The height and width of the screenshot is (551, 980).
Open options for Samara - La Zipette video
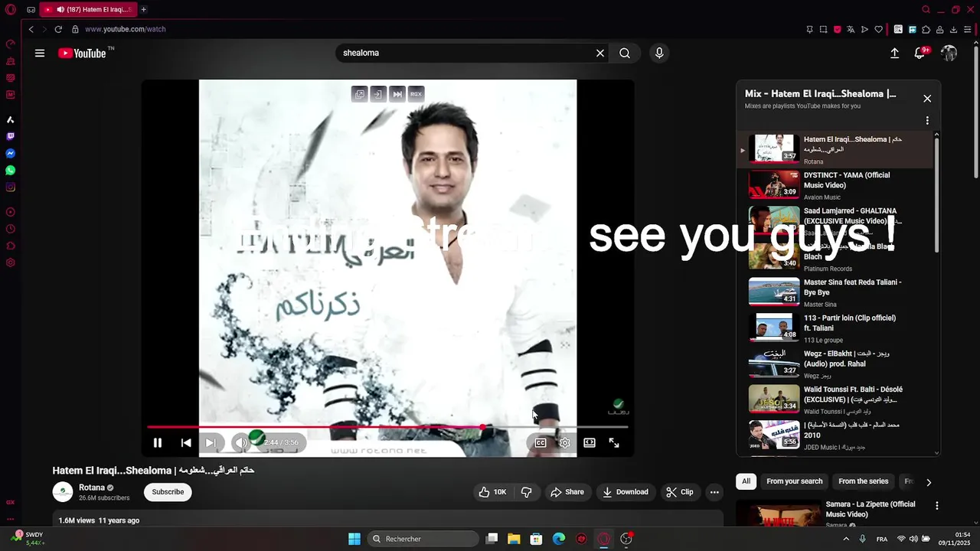(x=936, y=506)
